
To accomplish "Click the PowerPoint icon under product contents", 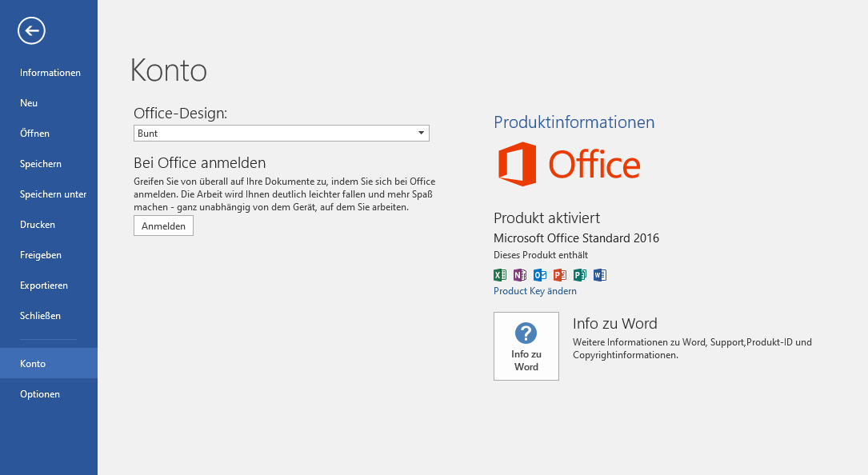I will (x=560, y=275).
